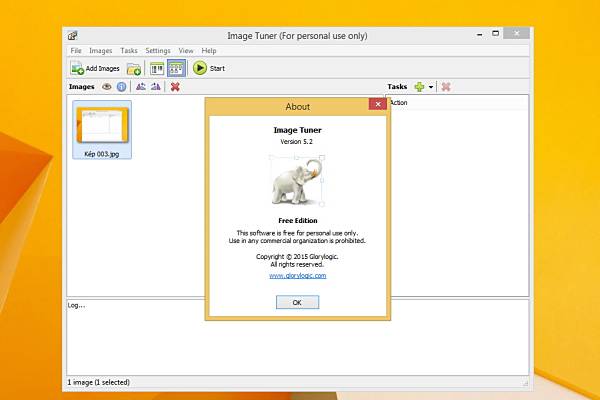Click the Add Folder icon
Image resolution: width=600 pixels, height=400 pixels.
(134, 69)
